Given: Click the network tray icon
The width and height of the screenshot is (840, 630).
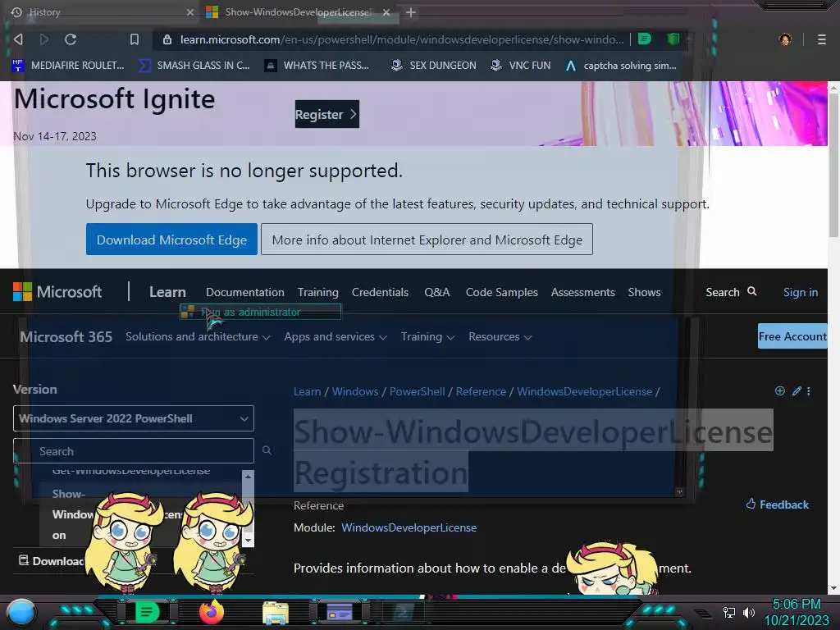Looking at the screenshot, I should (729, 612).
